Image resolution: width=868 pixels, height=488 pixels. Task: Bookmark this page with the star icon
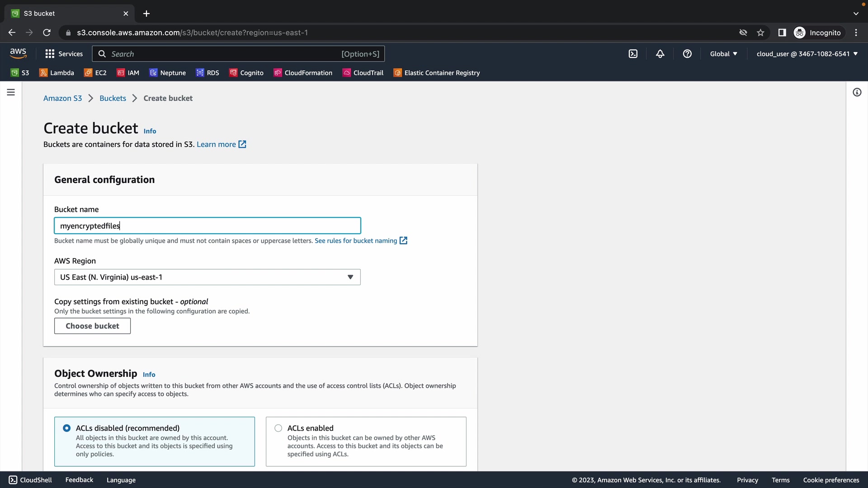(760, 33)
